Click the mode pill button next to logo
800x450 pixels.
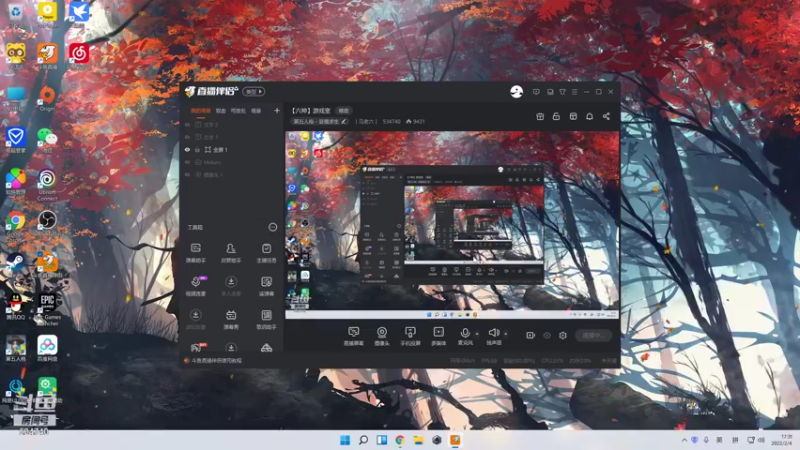click(x=254, y=92)
